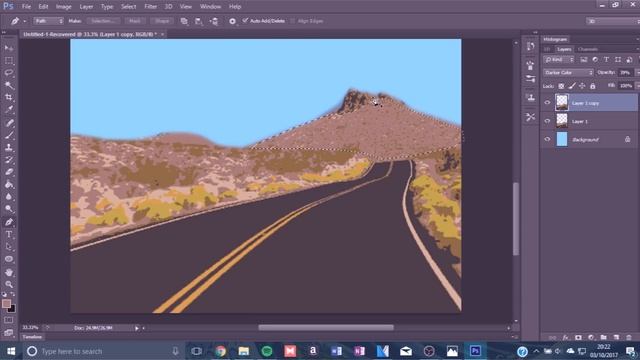The image size is (640, 360).
Task: Open the File menu
Action: point(26,7)
